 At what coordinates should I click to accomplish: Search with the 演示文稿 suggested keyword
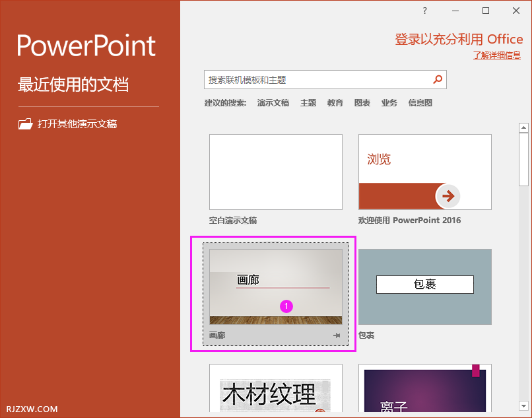pos(273,102)
